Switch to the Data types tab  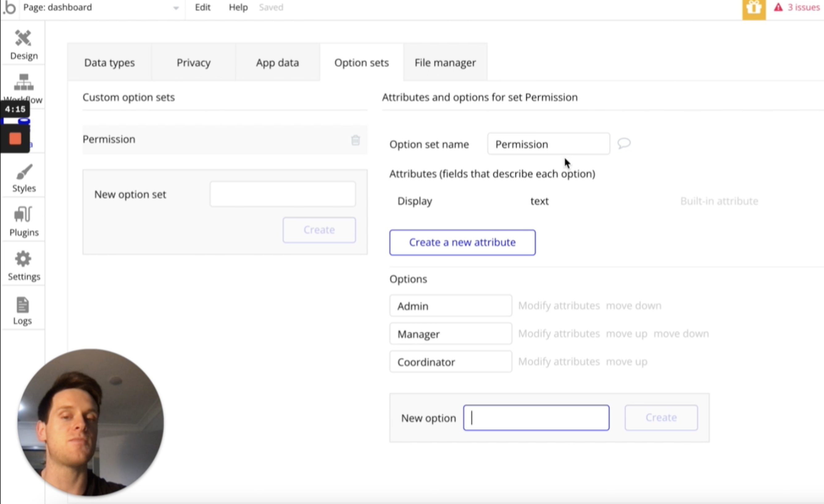tap(109, 63)
